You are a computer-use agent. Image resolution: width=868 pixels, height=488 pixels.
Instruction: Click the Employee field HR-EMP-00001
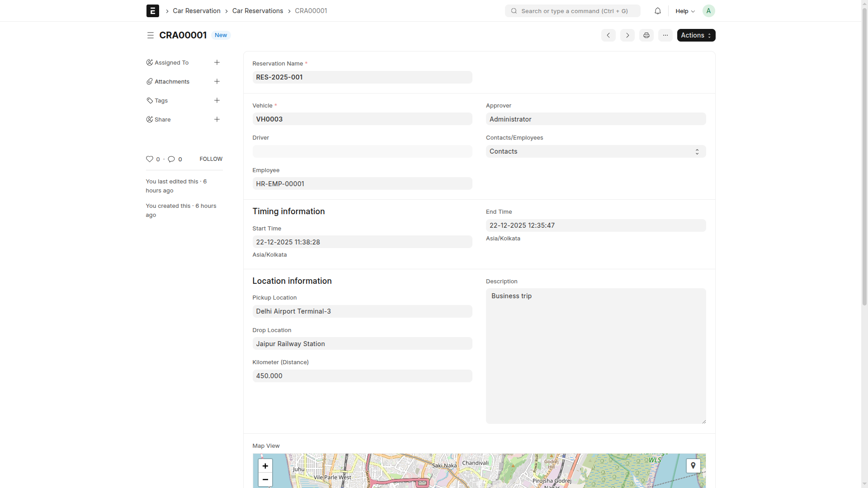click(x=362, y=184)
